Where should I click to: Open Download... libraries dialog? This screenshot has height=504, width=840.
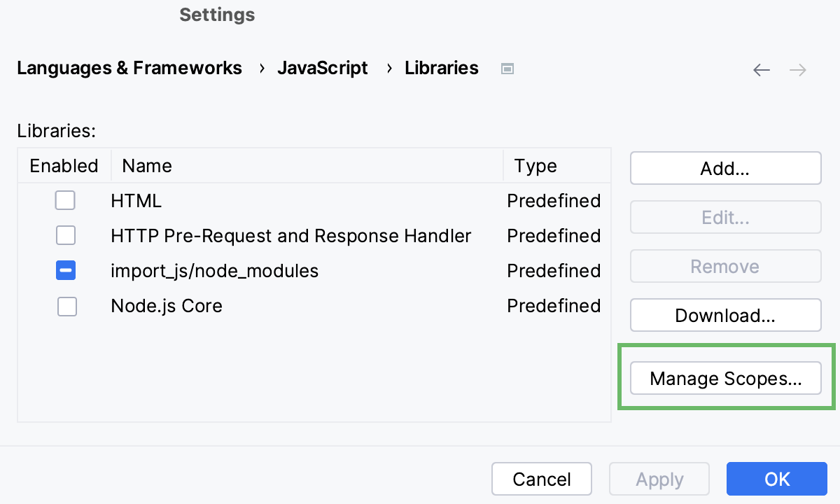725,315
